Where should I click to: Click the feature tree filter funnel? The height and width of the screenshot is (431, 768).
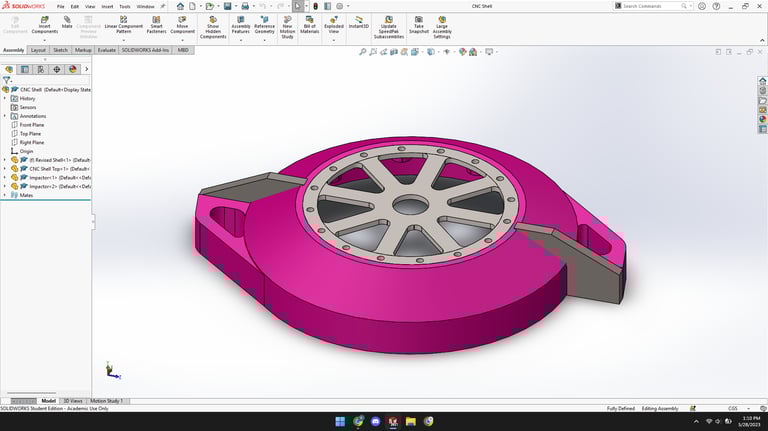point(6,80)
